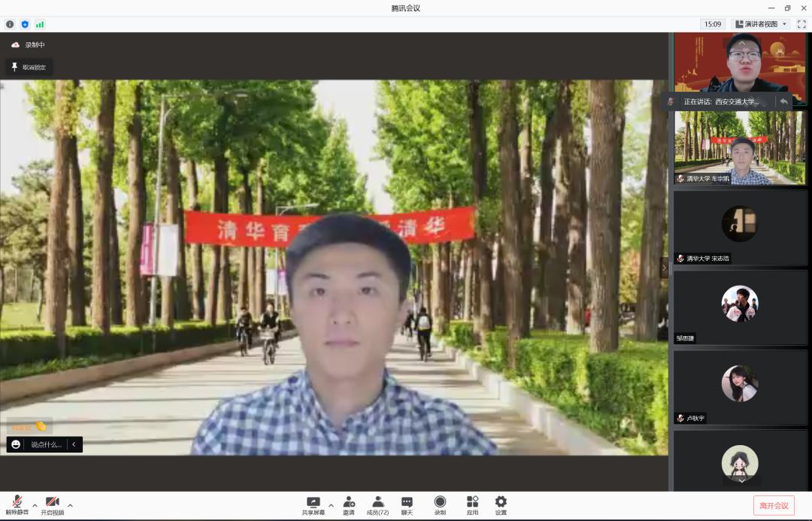The image size is (812, 521).
Task: Click Unpin (取消锁定) button
Action: (29, 67)
